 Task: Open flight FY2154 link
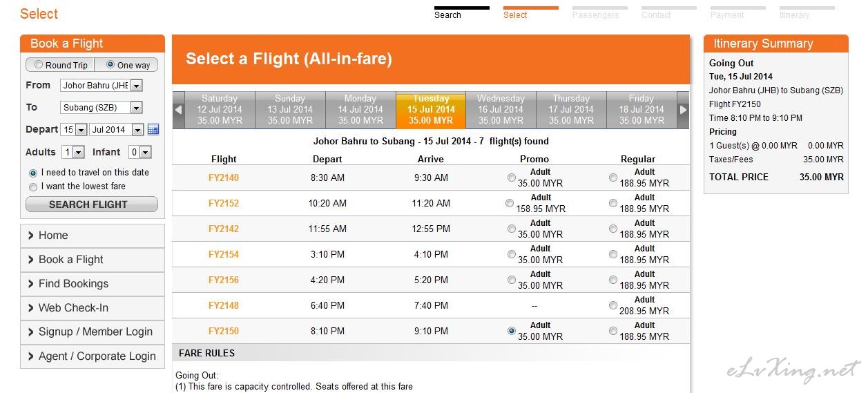pyautogui.click(x=224, y=254)
